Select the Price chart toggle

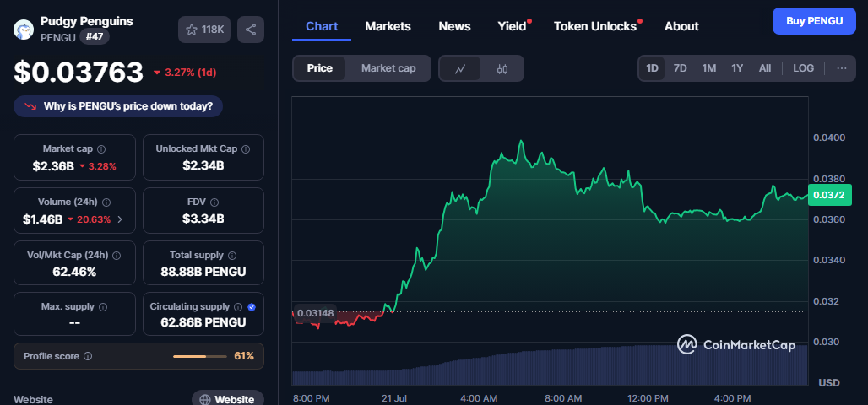[x=319, y=68]
